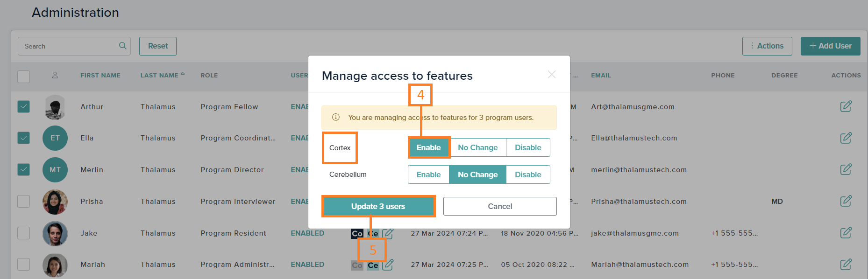Click the Program Resident role text
868x279 pixels.
[233, 233]
